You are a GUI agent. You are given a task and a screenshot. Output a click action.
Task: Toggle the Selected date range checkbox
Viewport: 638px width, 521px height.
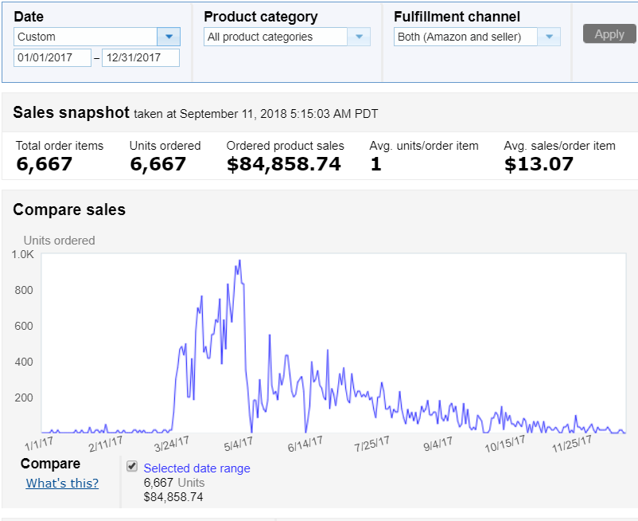(132, 467)
